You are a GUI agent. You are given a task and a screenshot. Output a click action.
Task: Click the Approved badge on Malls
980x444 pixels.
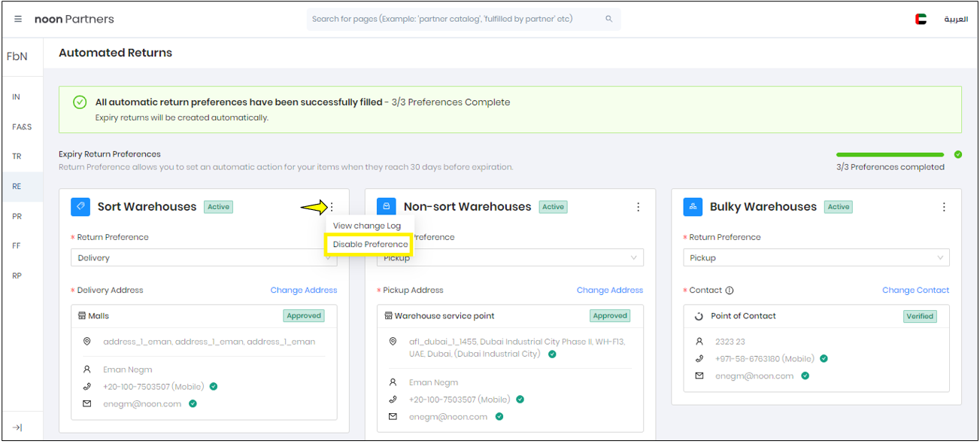(304, 316)
